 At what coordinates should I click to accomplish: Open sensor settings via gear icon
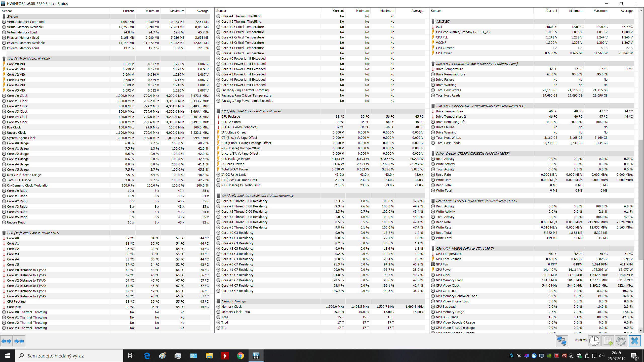(621, 341)
